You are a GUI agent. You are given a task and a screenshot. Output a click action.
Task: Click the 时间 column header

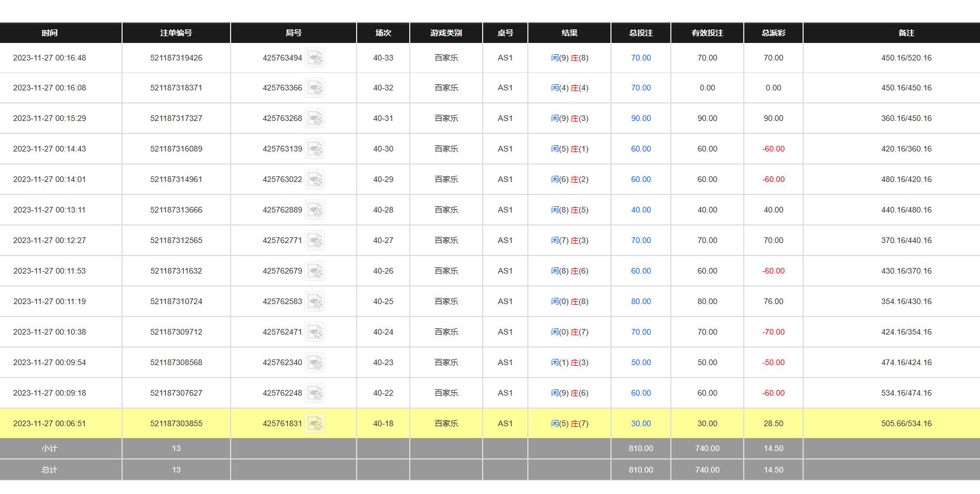point(50,33)
